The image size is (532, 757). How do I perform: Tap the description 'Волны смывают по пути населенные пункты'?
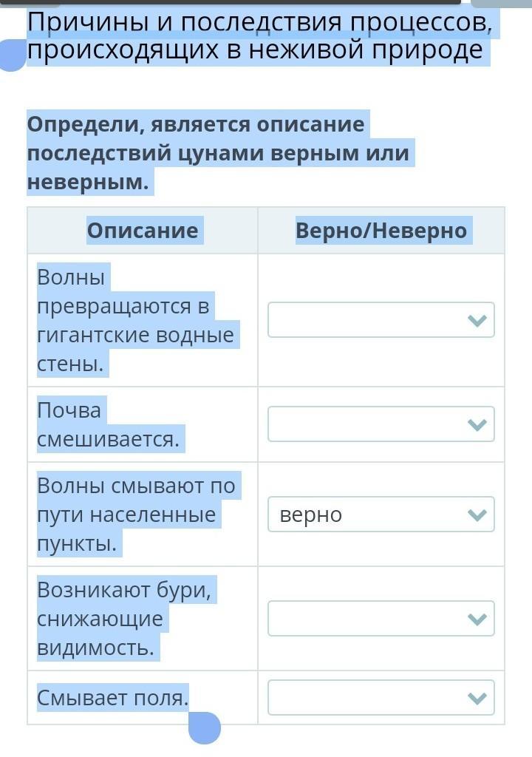136,515
